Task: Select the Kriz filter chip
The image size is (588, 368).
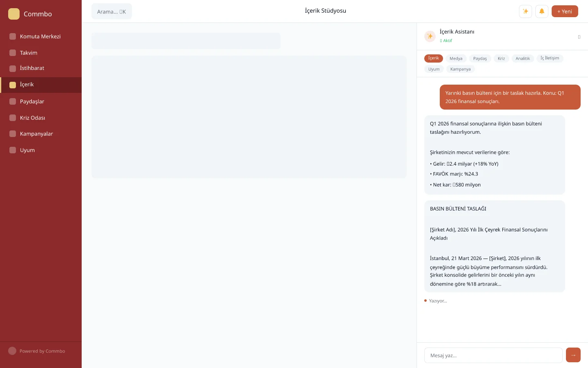Action: pyautogui.click(x=501, y=58)
